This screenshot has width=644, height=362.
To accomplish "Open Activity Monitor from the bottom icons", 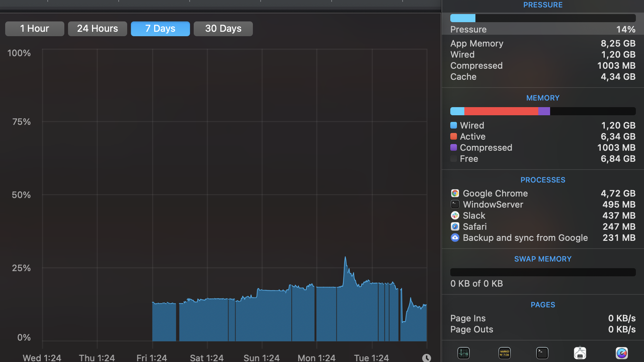I will pos(463,353).
